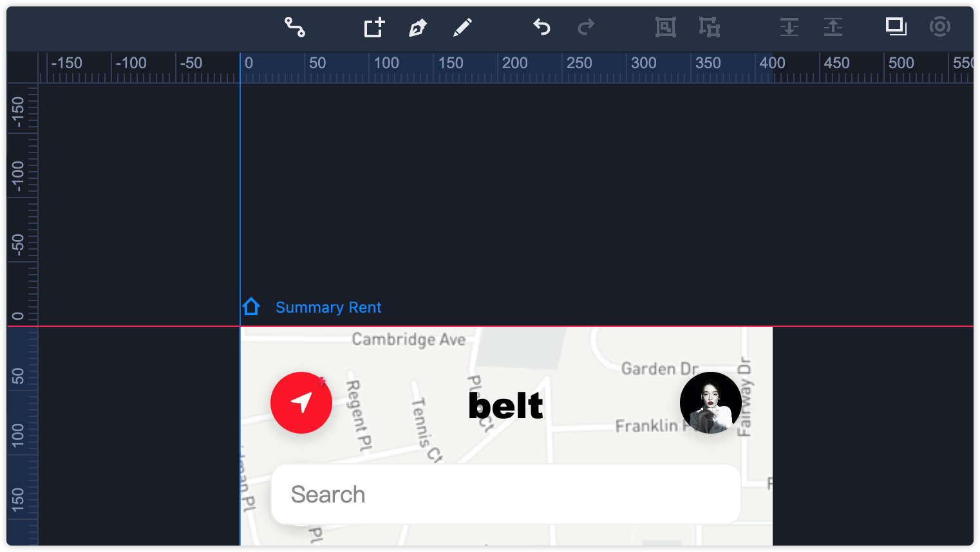Click the Redo arrow

click(586, 27)
